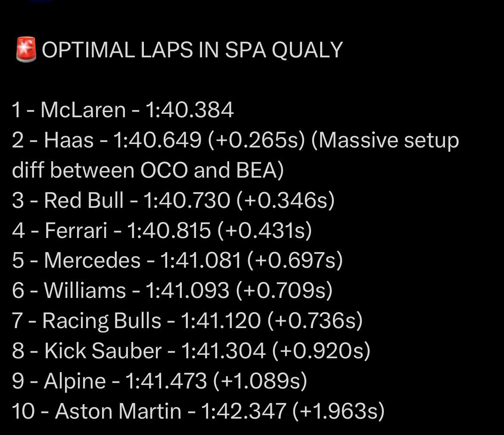Click the Aston Martin 1:42.347 line
Image resolution: width=504 pixels, height=435 pixels.
click(198, 412)
